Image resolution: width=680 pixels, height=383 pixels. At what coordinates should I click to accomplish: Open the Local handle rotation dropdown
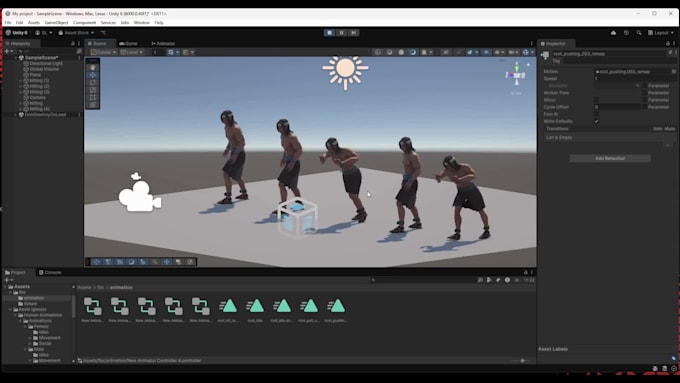[132, 52]
